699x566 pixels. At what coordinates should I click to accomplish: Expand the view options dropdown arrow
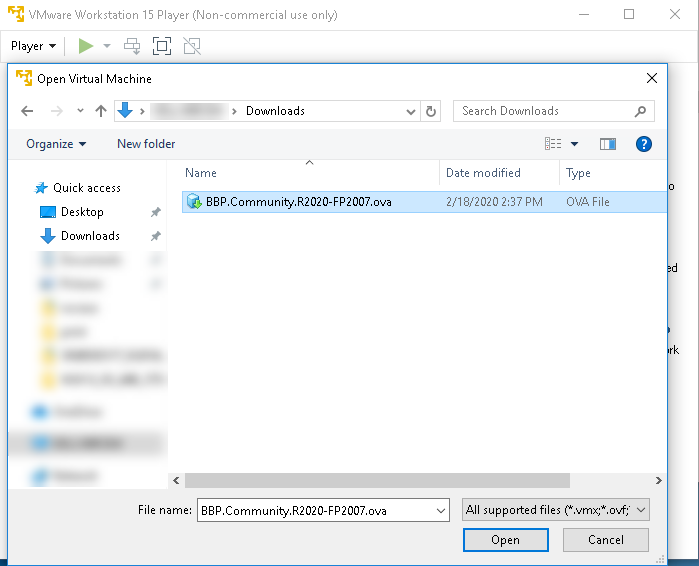(x=575, y=144)
